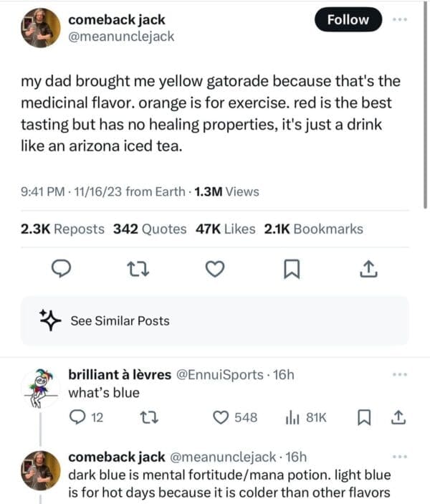Open comeback jack's profile picture at top
This screenshot has height=504, width=430.
(41, 28)
